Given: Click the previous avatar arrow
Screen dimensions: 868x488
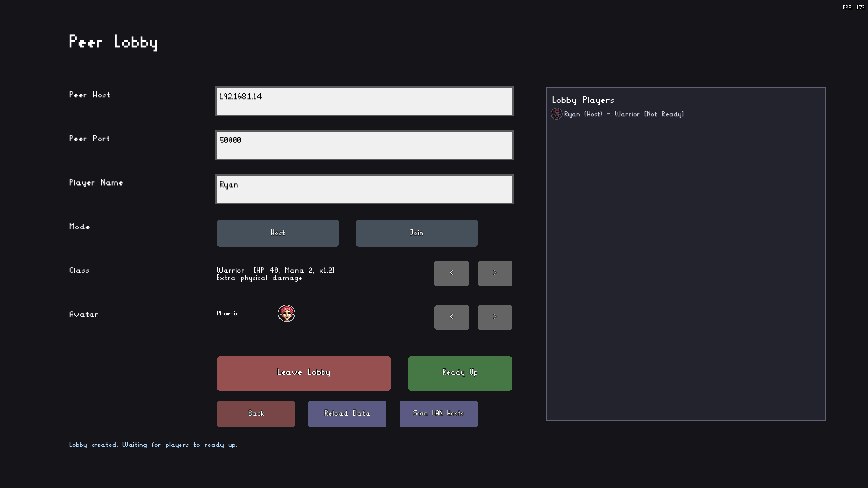Looking at the screenshot, I should click(x=451, y=317).
